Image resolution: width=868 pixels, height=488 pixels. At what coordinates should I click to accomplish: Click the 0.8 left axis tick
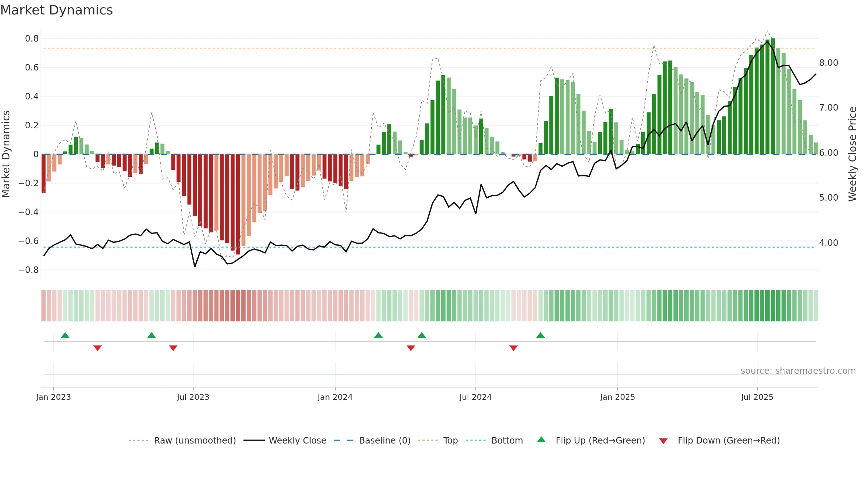32,39
